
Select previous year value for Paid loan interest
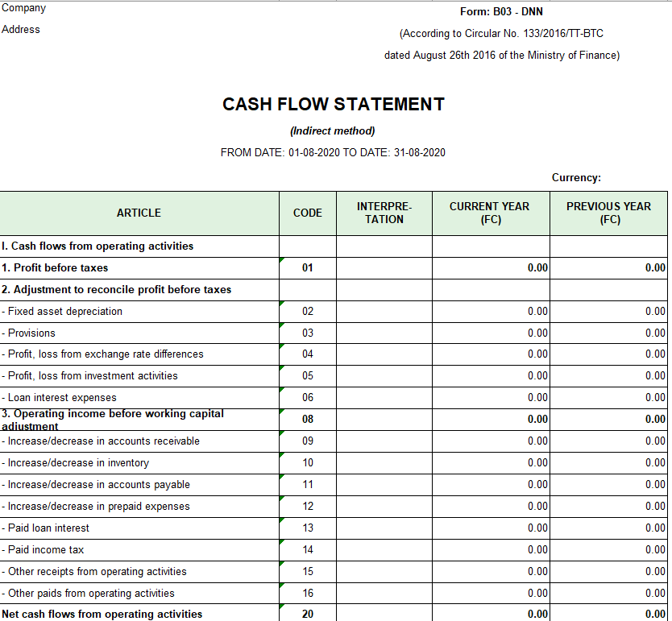point(608,528)
